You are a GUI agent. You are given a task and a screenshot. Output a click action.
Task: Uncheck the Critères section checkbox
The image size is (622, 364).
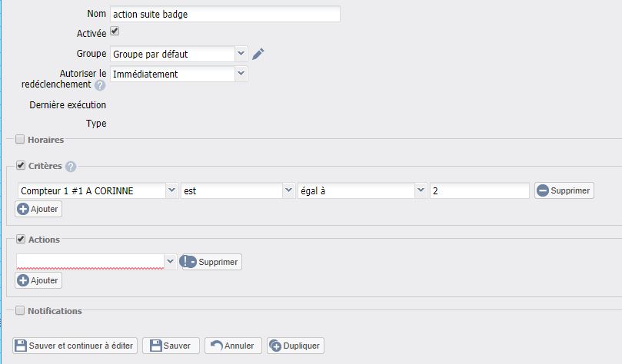point(20,166)
